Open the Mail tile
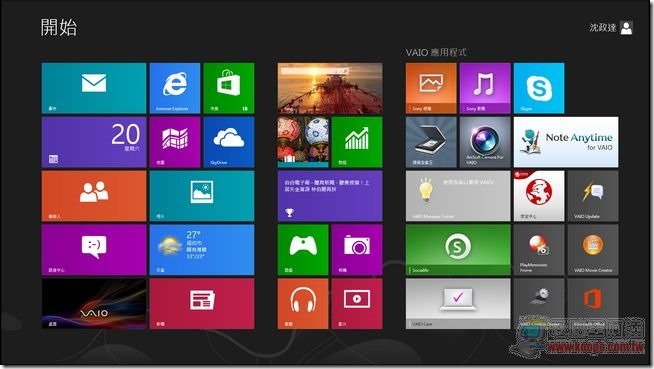The height and width of the screenshot is (369, 654). coord(94,88)
